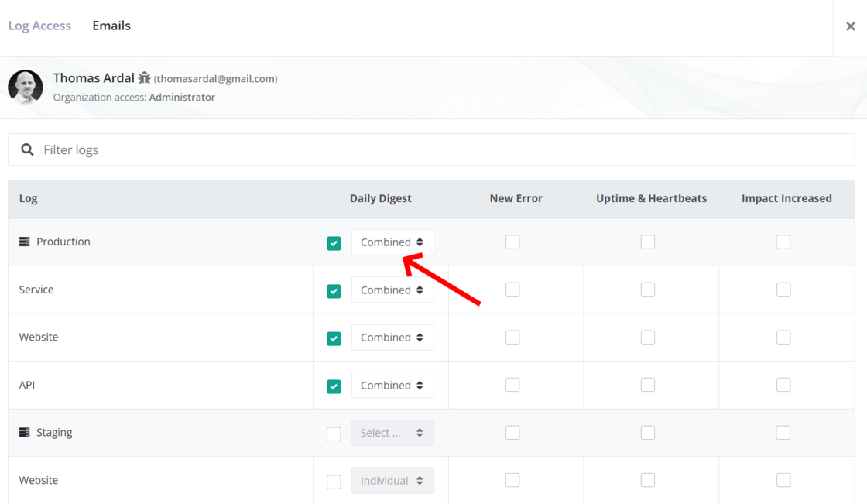Image resolution: width=867 pixels, height=504 pixels.
Task: Enable Uptime & Heartbeats for Service
Action: click(x=648, y=290)
